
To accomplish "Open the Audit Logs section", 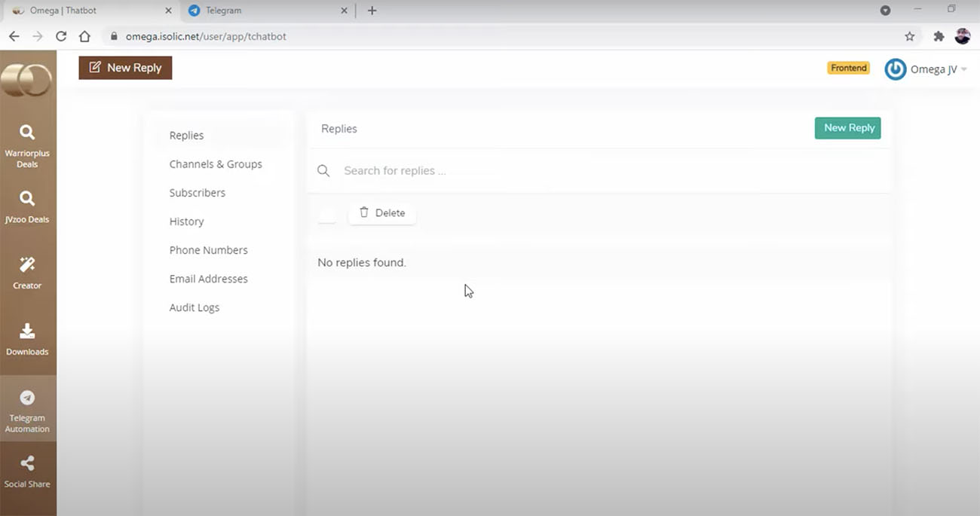I will point(194,307).
